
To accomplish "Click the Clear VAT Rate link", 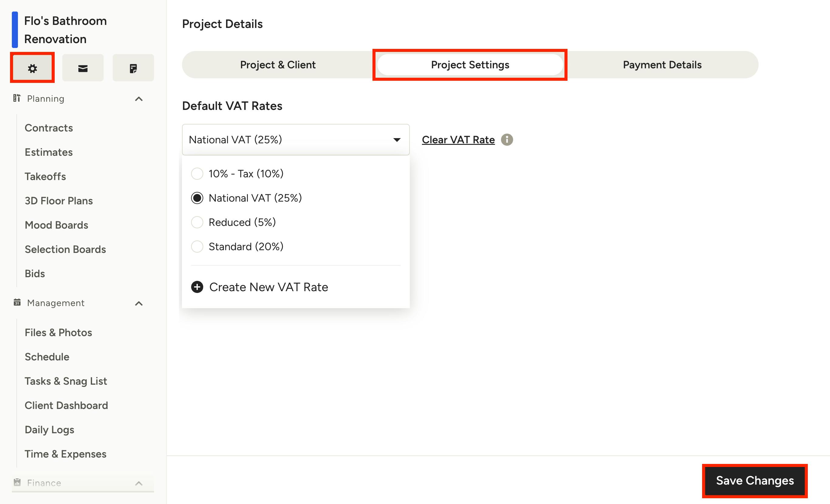I will 458,140.
